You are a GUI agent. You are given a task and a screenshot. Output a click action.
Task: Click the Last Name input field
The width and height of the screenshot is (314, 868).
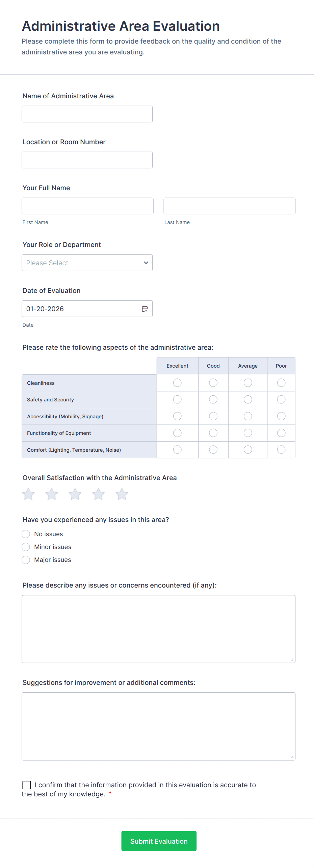click(x=229, y=206)
